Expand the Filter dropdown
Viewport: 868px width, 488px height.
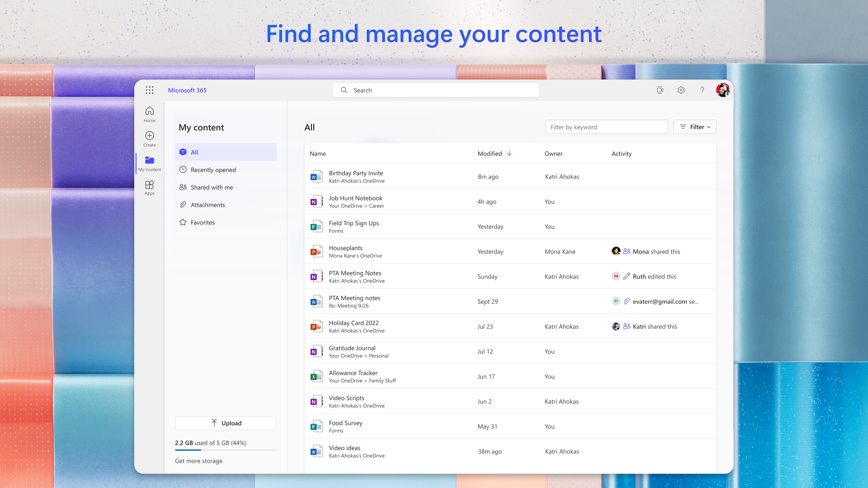[x=695, y=127]
